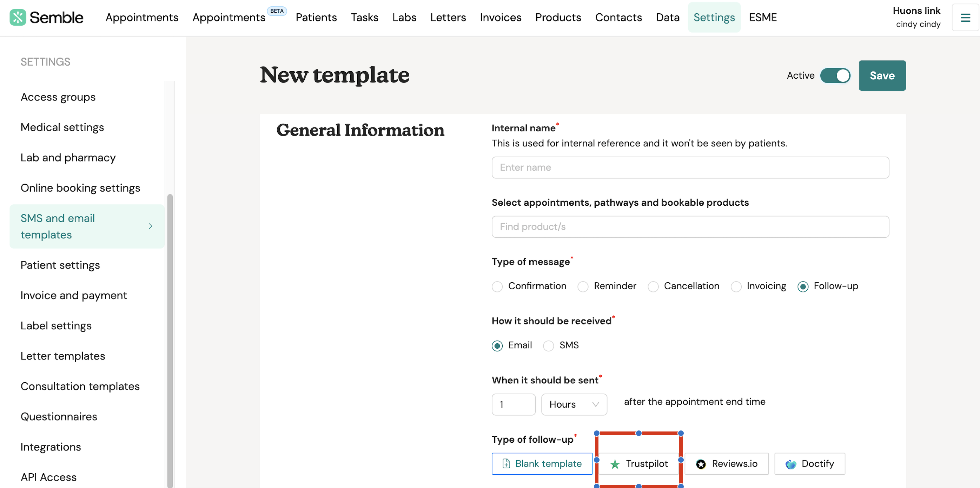Switch to the Tasks tab
The width and height of the screenshot is (980, 488).
tap(364, 18)
